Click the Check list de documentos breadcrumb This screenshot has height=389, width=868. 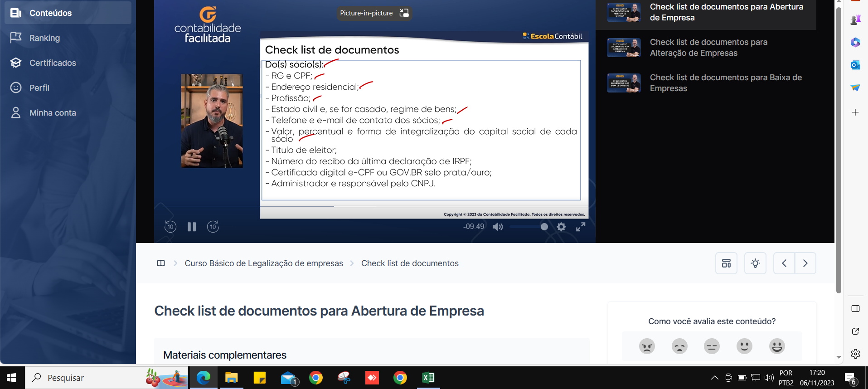410,263
